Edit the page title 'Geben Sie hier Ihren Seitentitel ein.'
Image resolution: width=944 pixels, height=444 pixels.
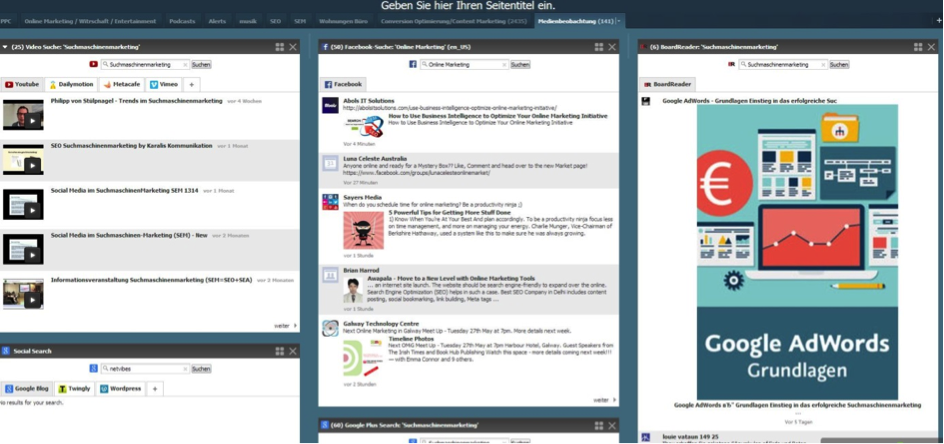[468, 6]
